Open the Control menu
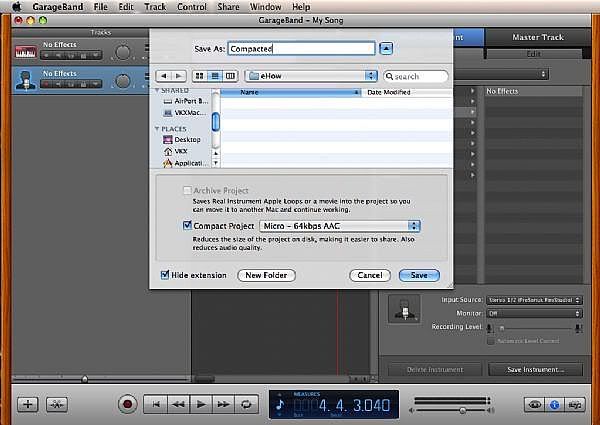 (x=192, y=7)
